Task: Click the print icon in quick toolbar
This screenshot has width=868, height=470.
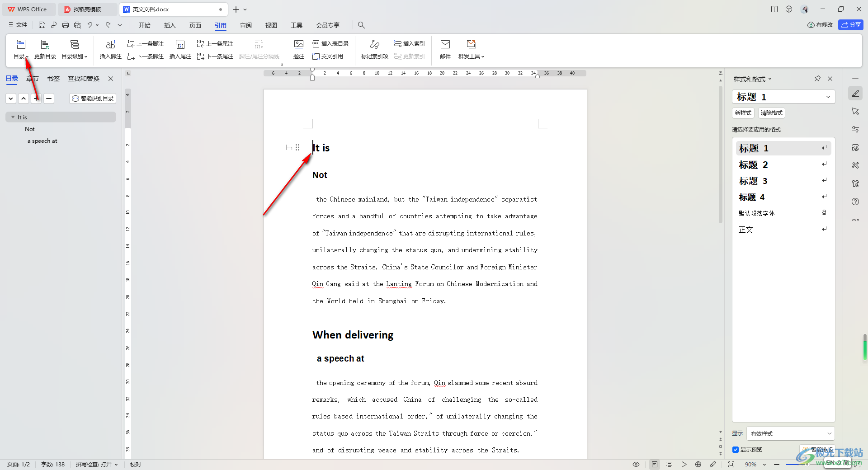Action: 66,25
